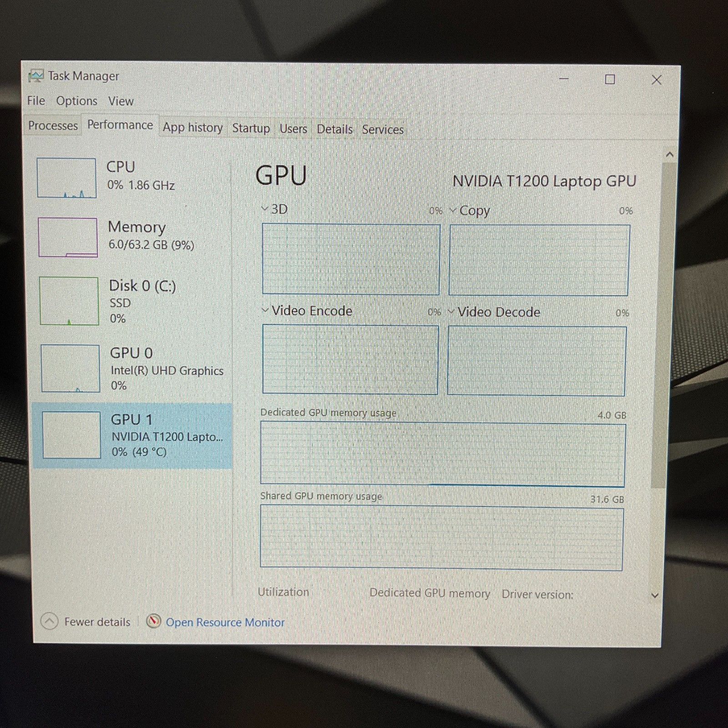
Task: Click the CPU label in the sidebar
Action: click(121, 167)
